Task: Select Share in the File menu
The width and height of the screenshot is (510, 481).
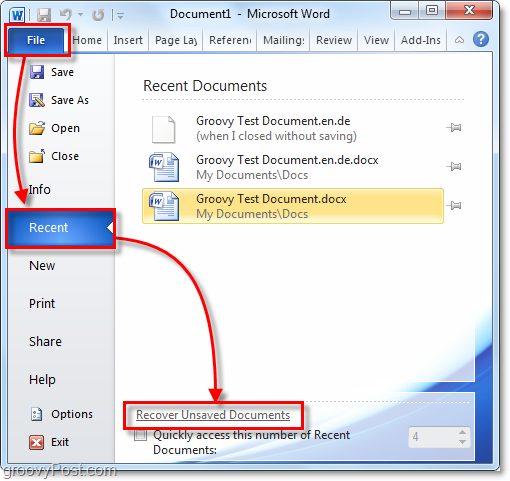Action: tap(45, 342)
